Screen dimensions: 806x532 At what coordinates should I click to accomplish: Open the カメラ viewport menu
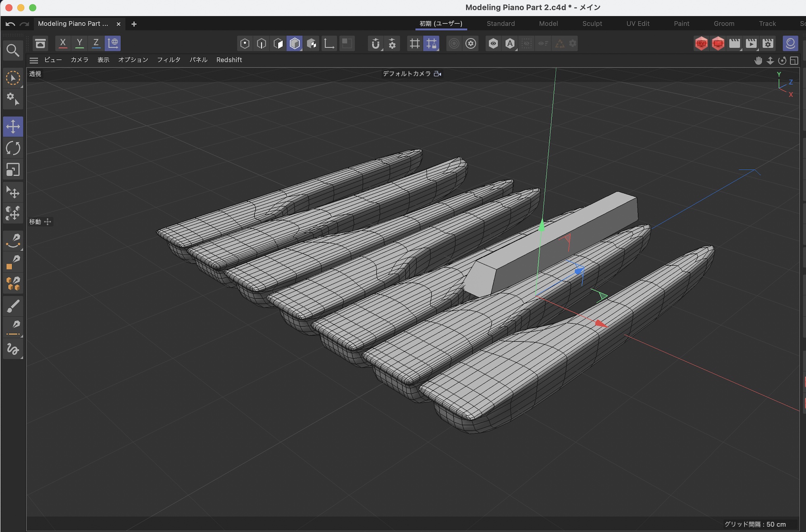[79, 60]
